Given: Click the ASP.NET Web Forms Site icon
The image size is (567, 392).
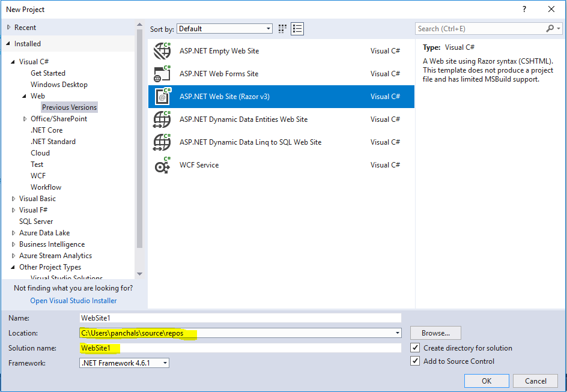Looking at the screenshot, I should pos(162,74).
